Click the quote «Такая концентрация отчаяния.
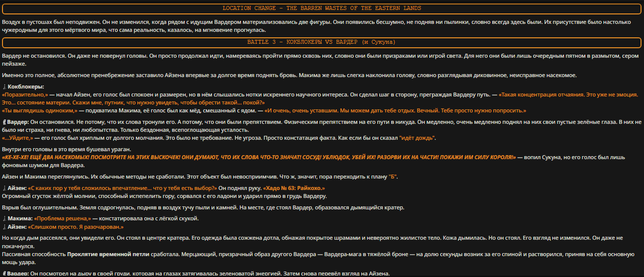This screenshot has height=277, width=644. point(320,98)
